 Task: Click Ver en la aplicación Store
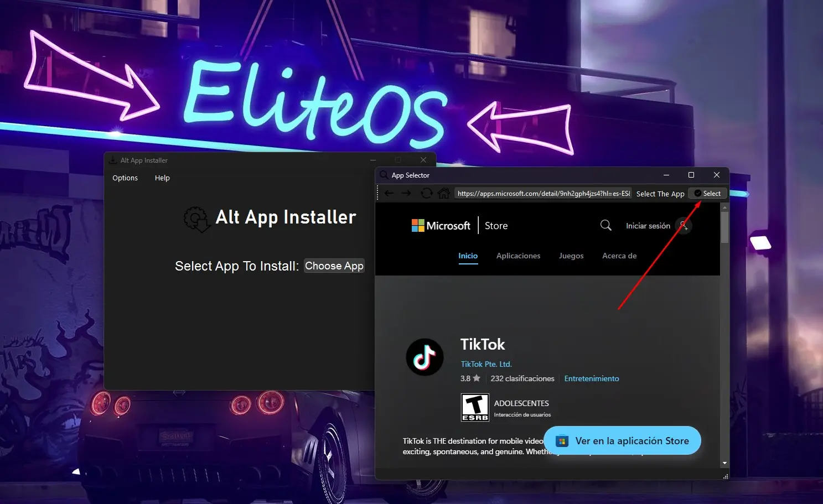click(x=622, y=440)
